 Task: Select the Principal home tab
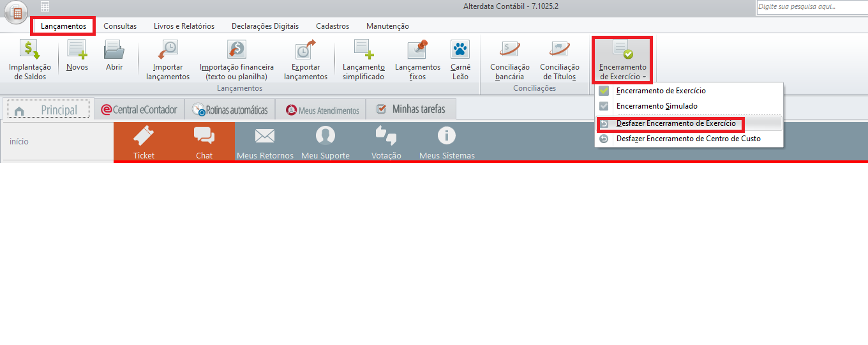coord(49,110)
